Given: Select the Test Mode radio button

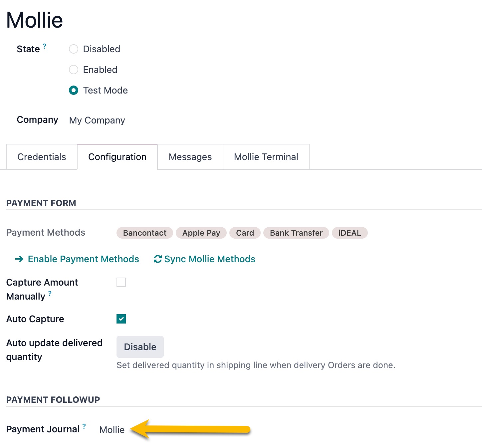Looking at the screenshot, I should pos(74,90).
